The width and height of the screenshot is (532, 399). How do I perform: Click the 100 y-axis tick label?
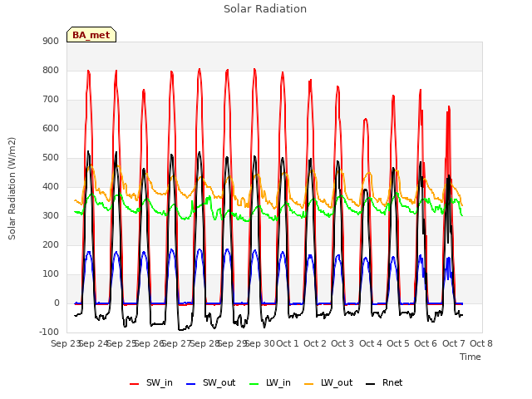(x=51, y=274)
